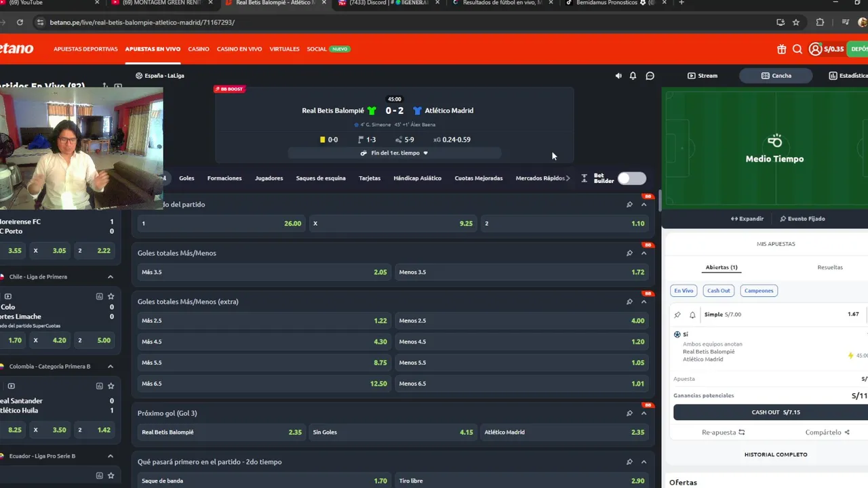Pin the Simple S/7.00 bet slip
The image size is (868, 488).
(x=677, y=314)
